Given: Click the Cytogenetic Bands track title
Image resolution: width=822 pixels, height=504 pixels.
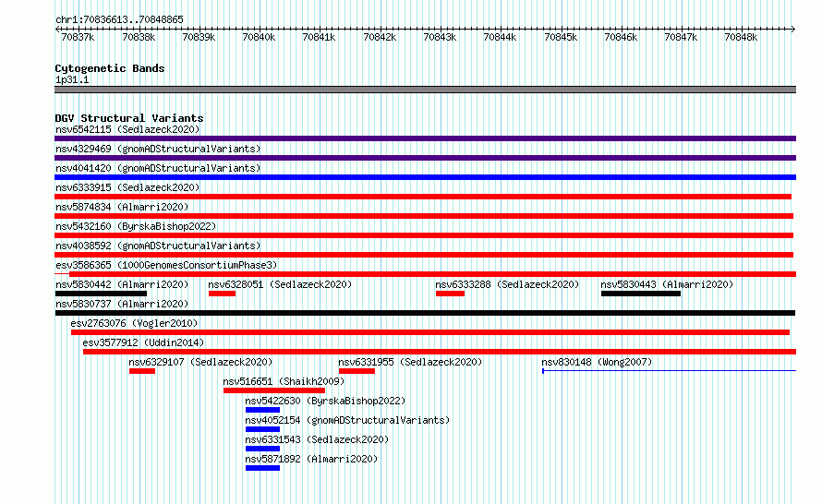Looking at the screenshot, I should coord(110,68).
